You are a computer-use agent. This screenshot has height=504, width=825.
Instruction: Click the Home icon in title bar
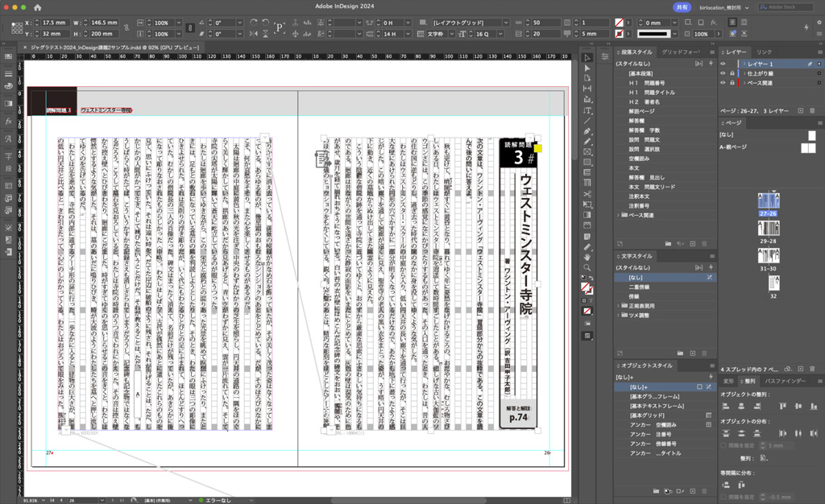(37, 7)
